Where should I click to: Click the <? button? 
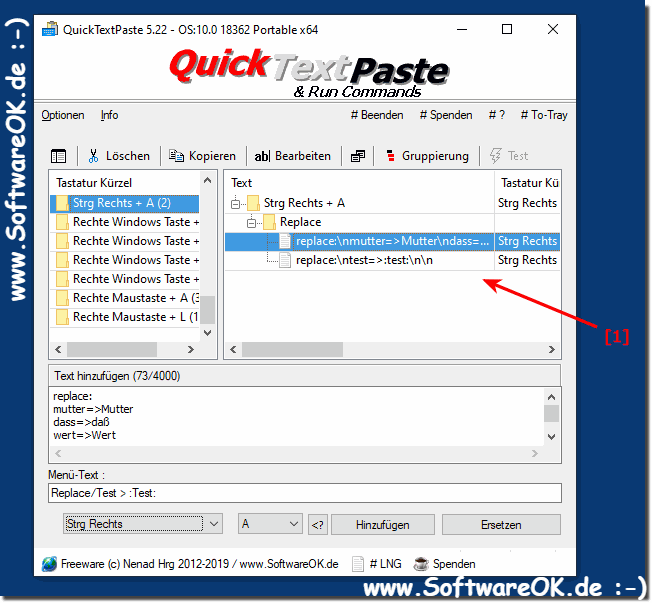[x=318, y=525]
